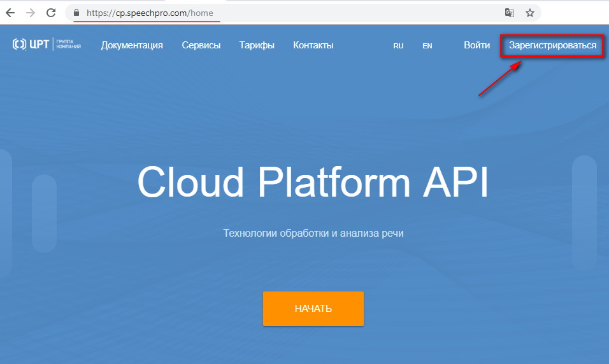Screen dimensions: 609x364
Task: Go to the Сервисы section
Action: (201, 45)
